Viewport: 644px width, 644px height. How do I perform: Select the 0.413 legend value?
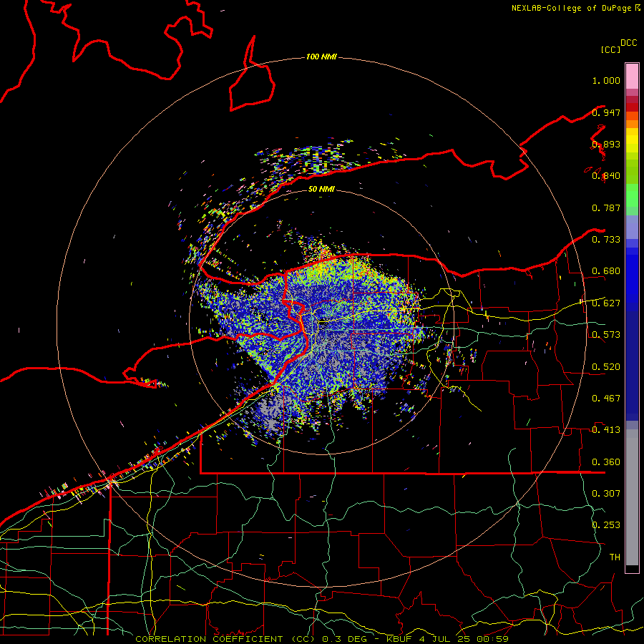(606, 430)
